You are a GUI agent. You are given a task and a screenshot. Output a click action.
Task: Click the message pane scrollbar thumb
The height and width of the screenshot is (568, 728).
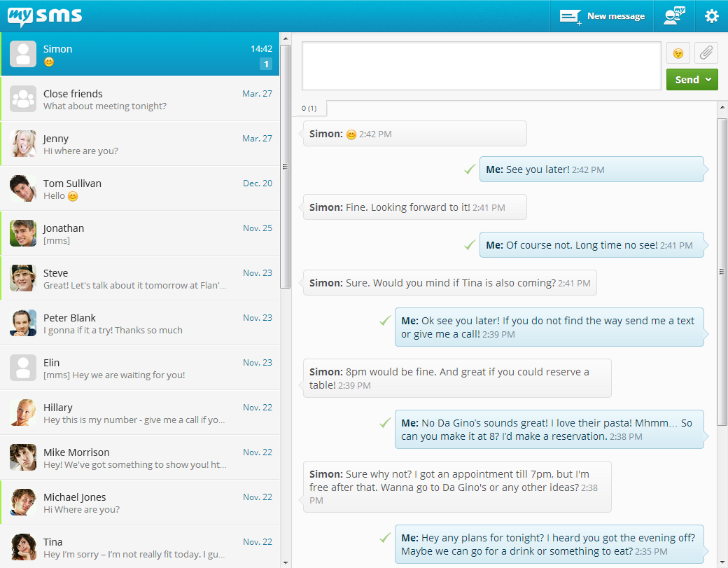coord(722,272)
